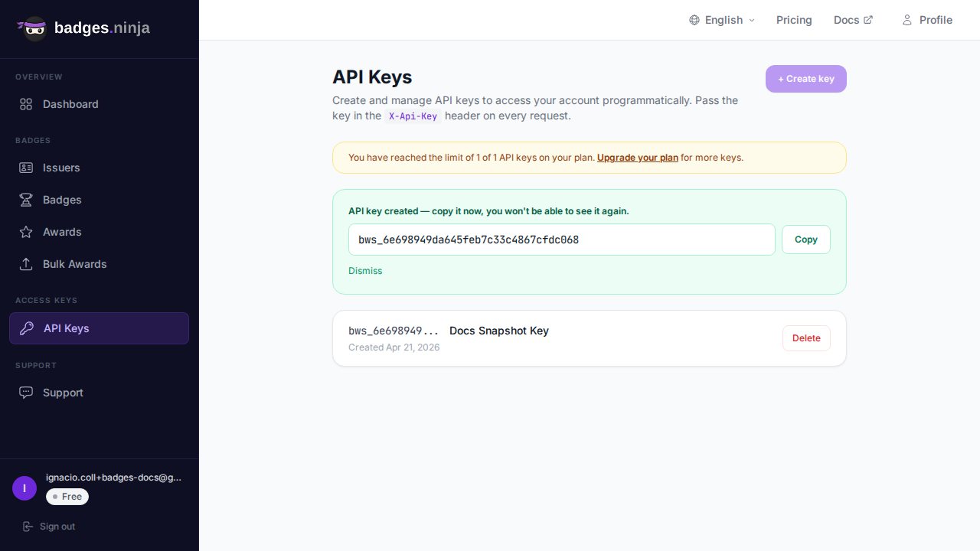Click the Issuers ID card icon
This screenshot has height=551, width=980.
26,168
